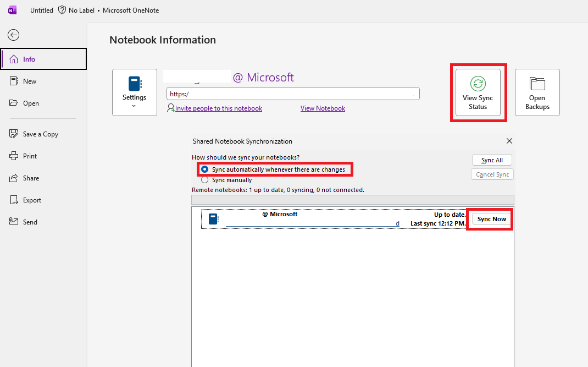Viewport: 588px width, 367px height.
Task: Click the No Label sensitivity text
Action: pos(81,10)
